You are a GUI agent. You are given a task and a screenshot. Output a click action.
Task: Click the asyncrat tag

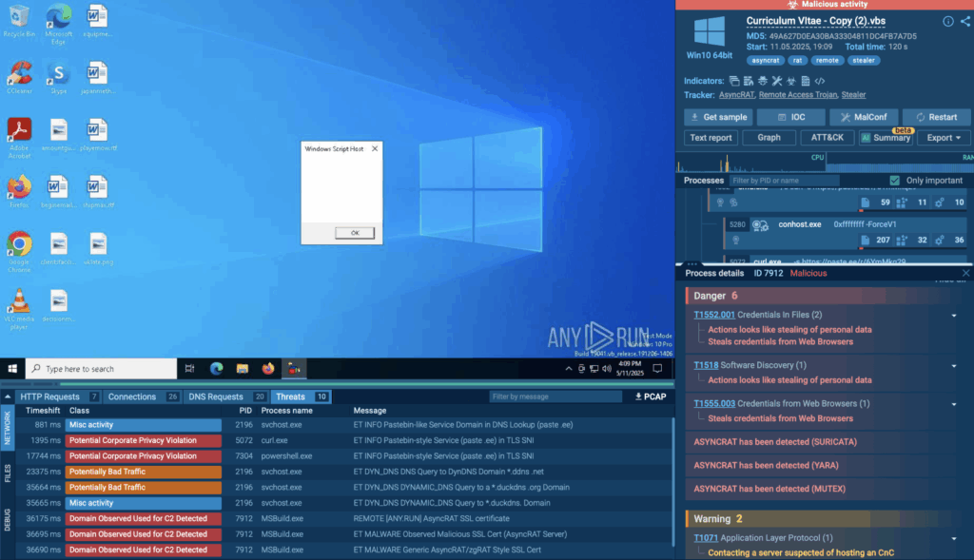(766, 61)
